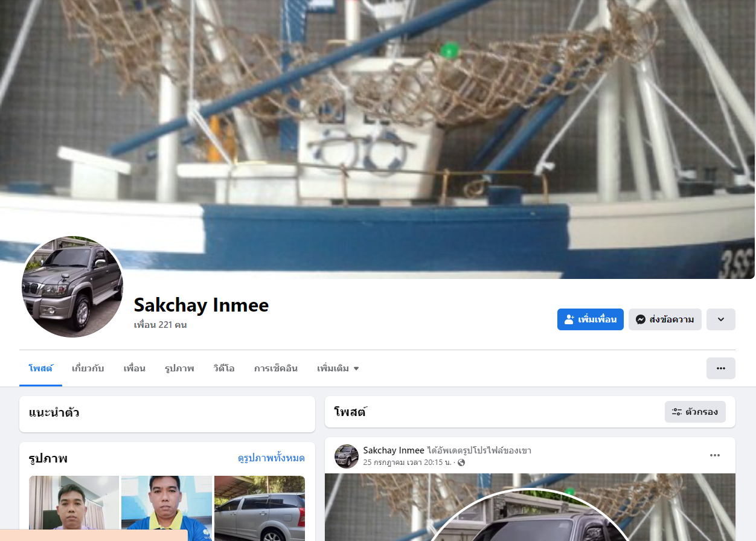
Task: Click the ดูรูปภาพทั้งหมด (See all photos) link
Action: (271, 458)
